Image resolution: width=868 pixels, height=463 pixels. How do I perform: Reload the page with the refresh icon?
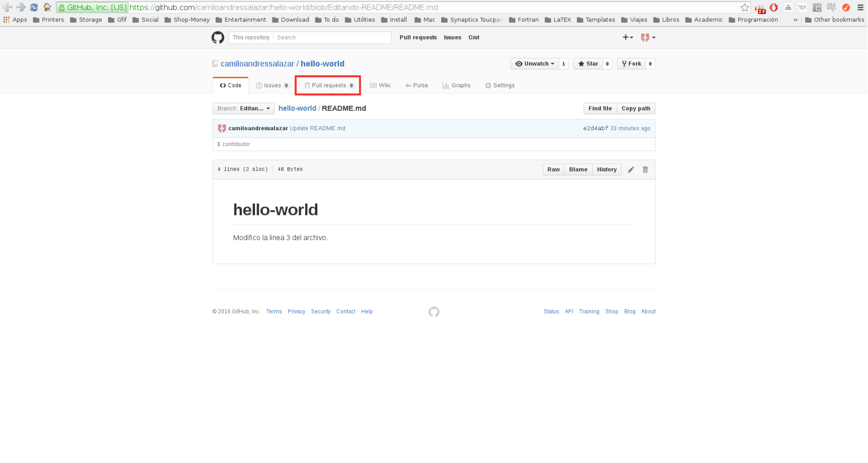pyautogui.click(x=34, y=7)
